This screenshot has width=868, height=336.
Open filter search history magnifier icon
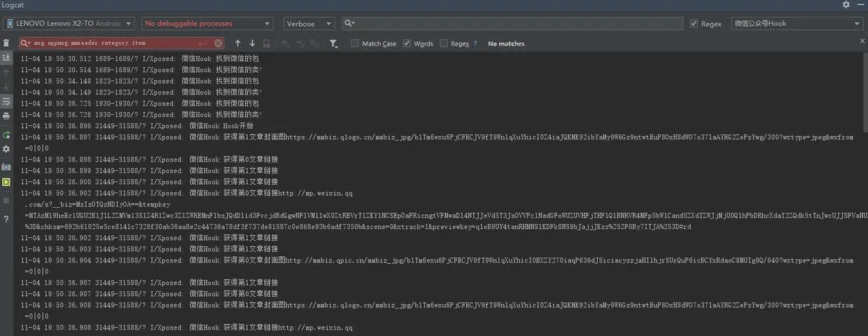click(349, 23)
